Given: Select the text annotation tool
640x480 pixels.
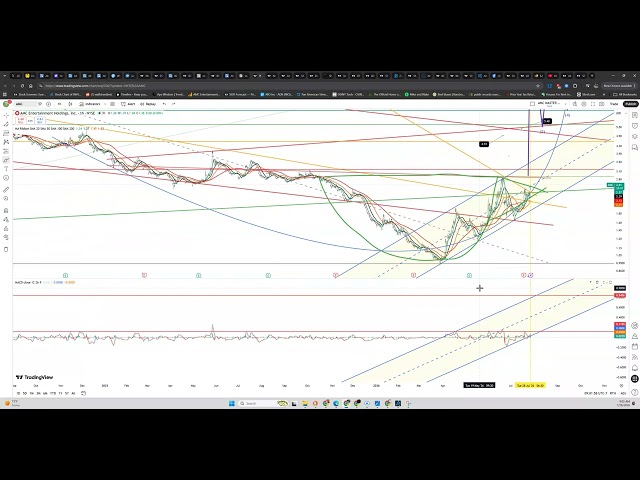Looking at the screenshot, I should click(x=6, y=169).
